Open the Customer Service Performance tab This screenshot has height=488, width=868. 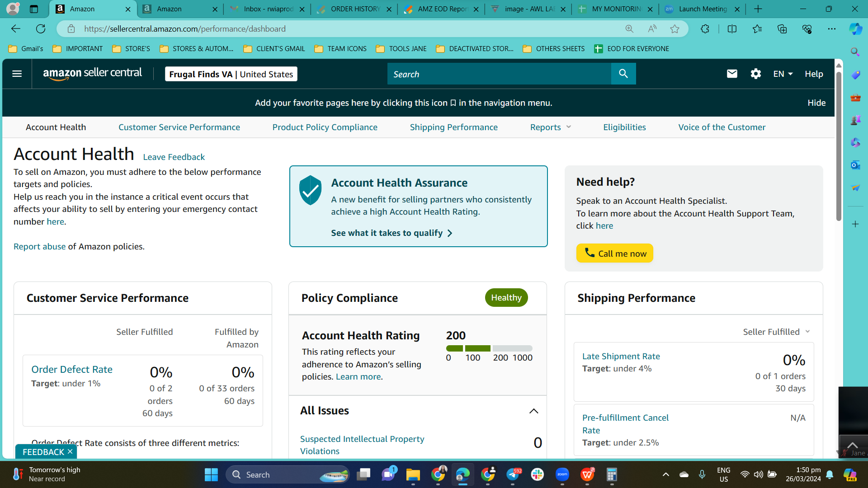[179, 127]
